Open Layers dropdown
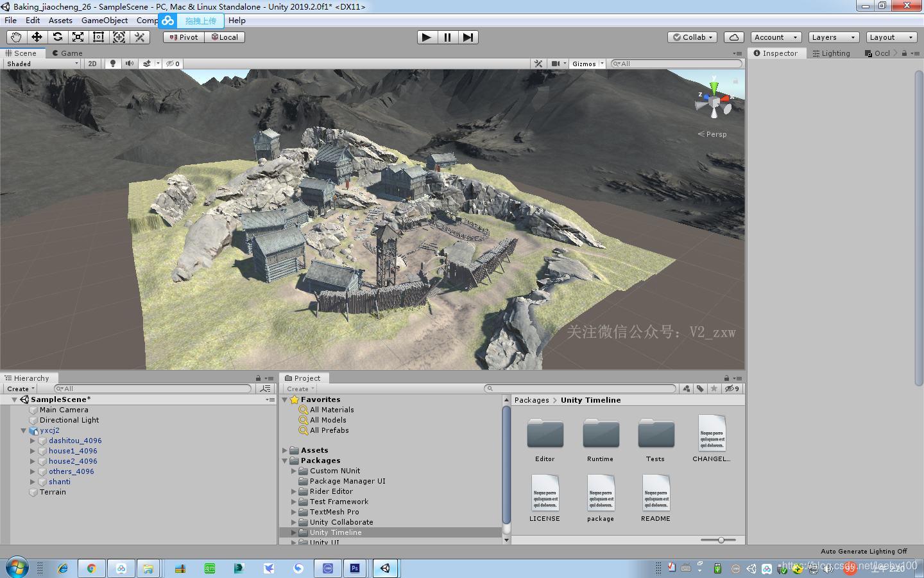The width and height of the screenshot is (924, 578). point(834,37)
